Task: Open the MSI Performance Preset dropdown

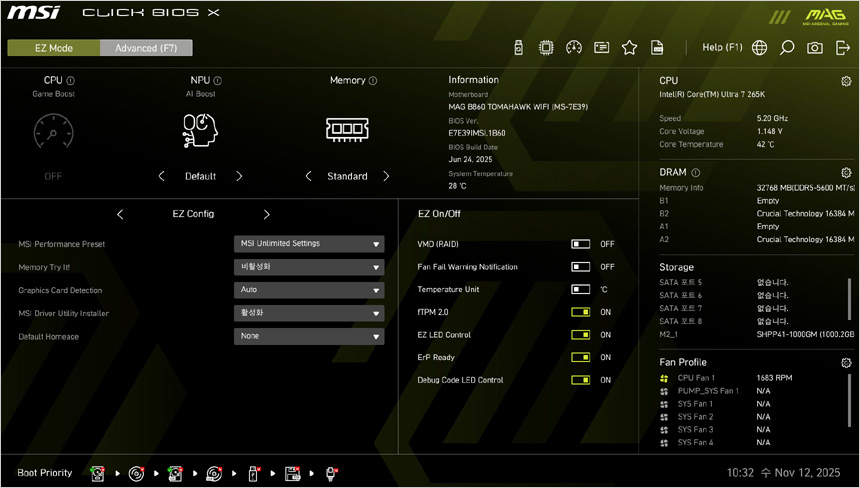Action: [309, 244]
